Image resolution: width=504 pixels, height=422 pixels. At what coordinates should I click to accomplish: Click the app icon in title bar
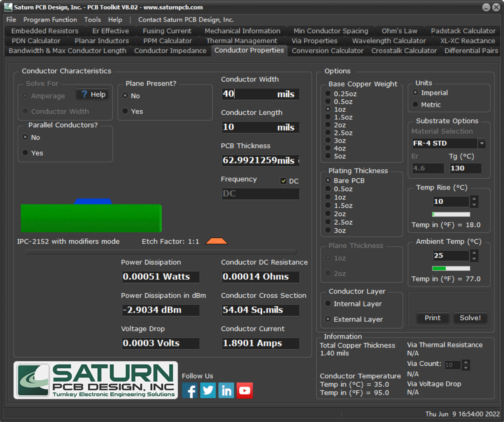click(8, 7)
